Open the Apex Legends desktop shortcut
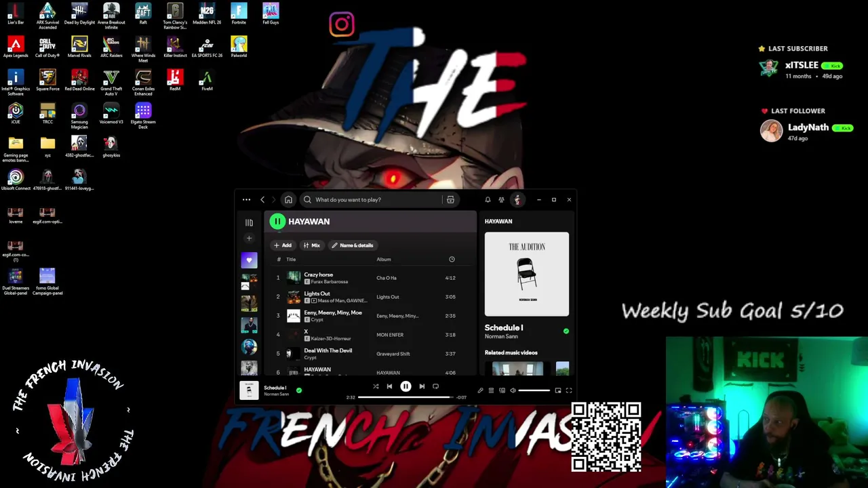This screenshot has height=488, width=868. coord(16,47)
